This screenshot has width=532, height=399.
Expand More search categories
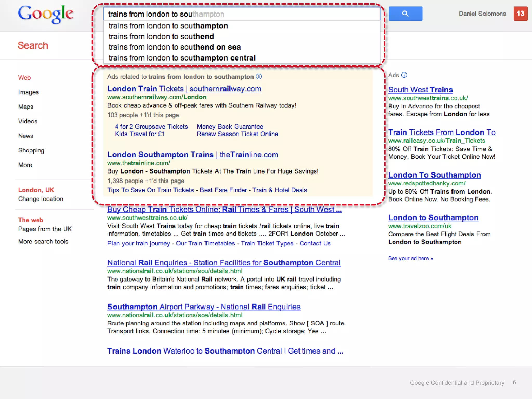click(x=25, y=165)
